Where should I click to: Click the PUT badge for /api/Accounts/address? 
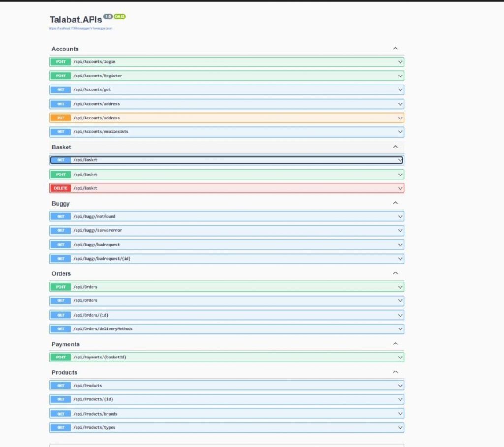(x=61, y=118)
